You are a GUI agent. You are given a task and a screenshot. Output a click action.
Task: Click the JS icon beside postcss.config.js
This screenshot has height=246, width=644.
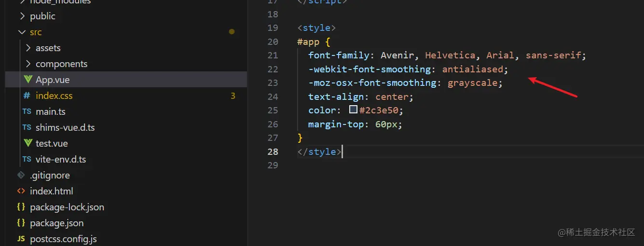(21, 239)
